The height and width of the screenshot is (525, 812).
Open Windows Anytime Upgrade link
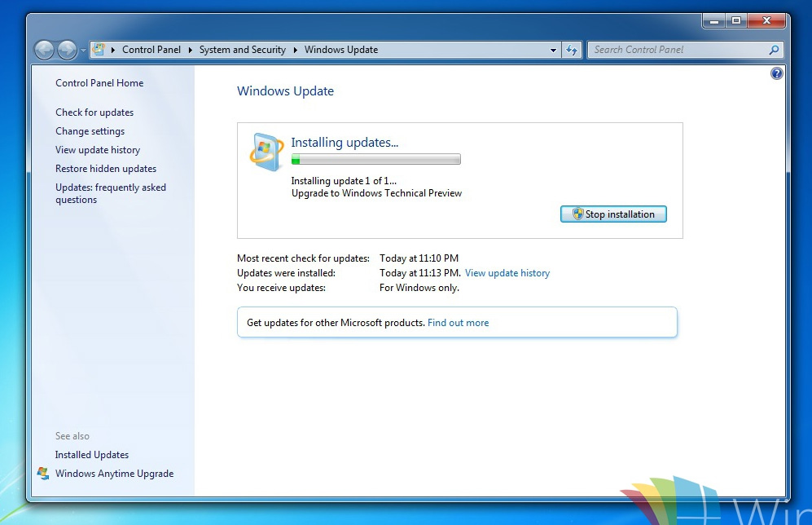[x=115, y=473]
